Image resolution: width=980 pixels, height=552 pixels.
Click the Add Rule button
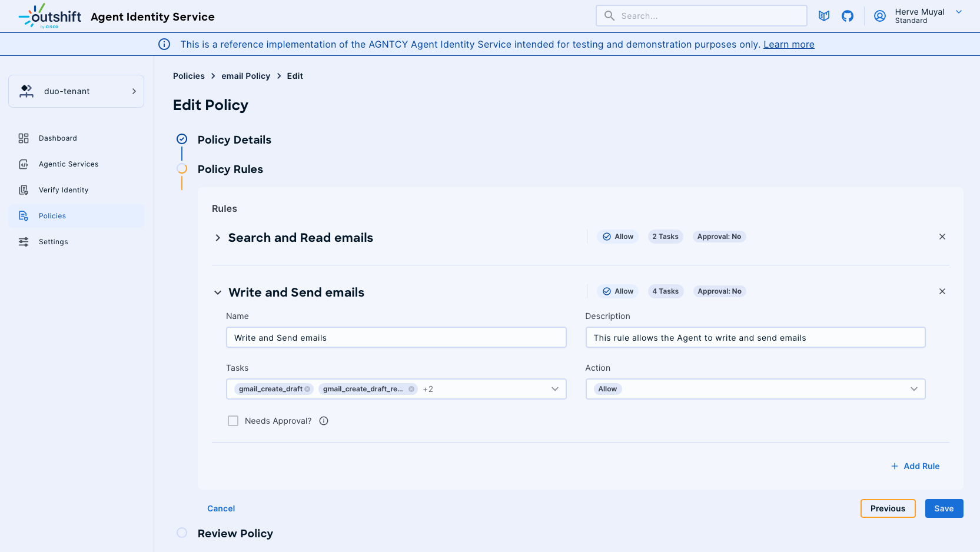(915, 466)
